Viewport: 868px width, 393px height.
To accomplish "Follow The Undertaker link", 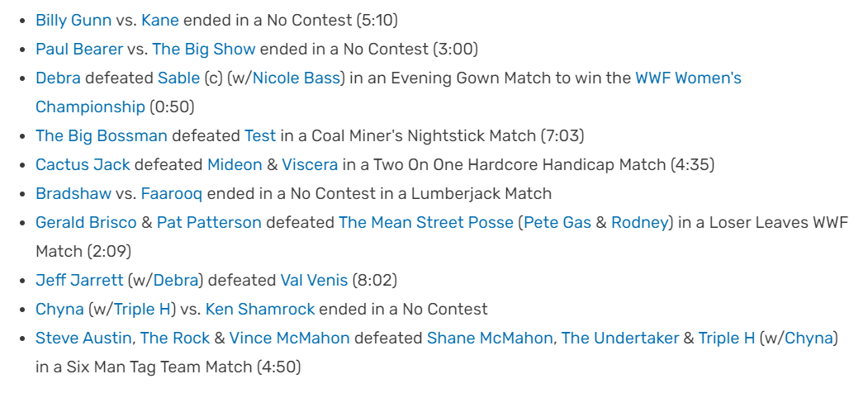I will (620, 338).
